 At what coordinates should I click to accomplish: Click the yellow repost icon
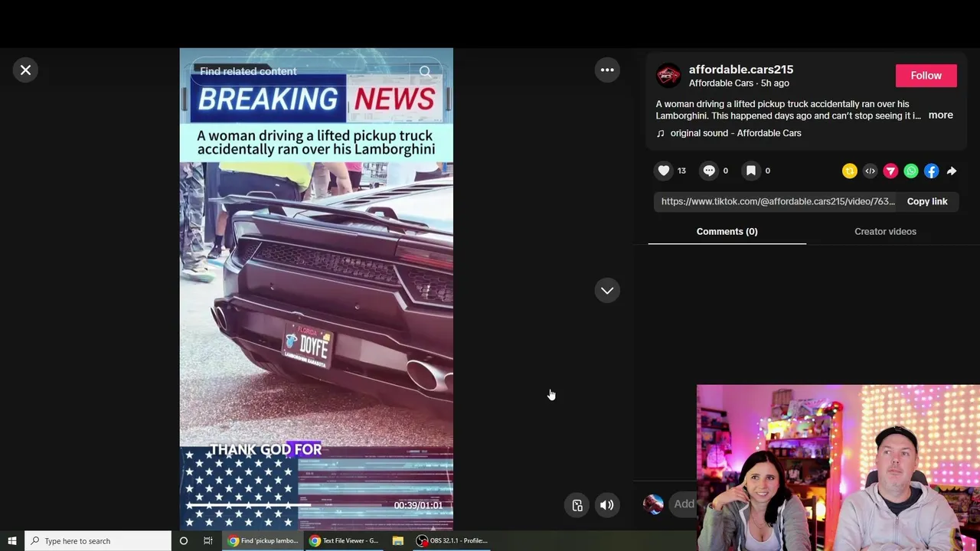click(x=850, y=171)
